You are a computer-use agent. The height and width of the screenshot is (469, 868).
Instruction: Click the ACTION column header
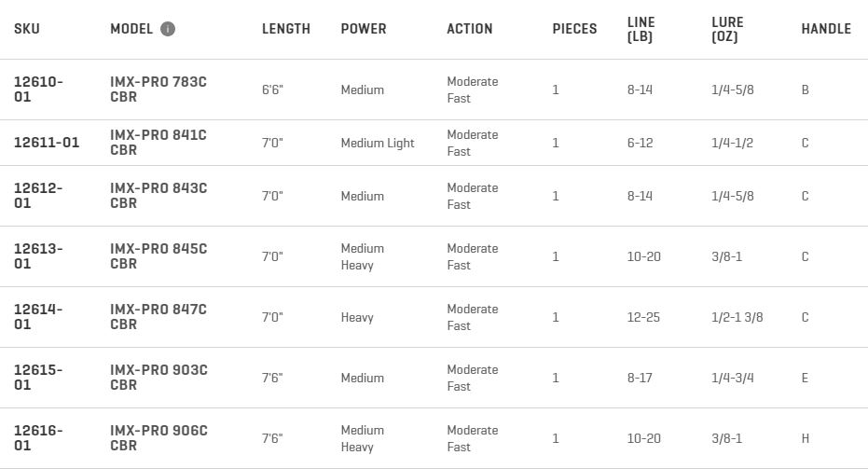469,29
